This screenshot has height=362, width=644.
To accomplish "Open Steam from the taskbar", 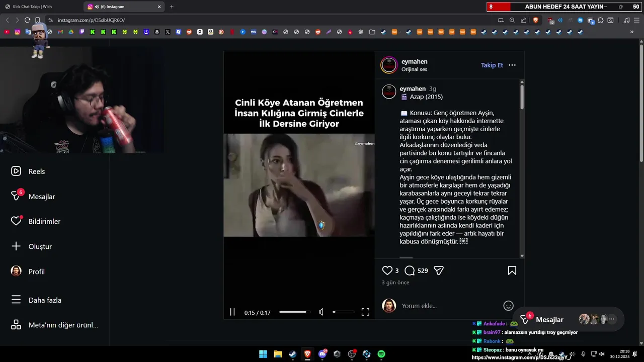I will [x=292, y=354].
